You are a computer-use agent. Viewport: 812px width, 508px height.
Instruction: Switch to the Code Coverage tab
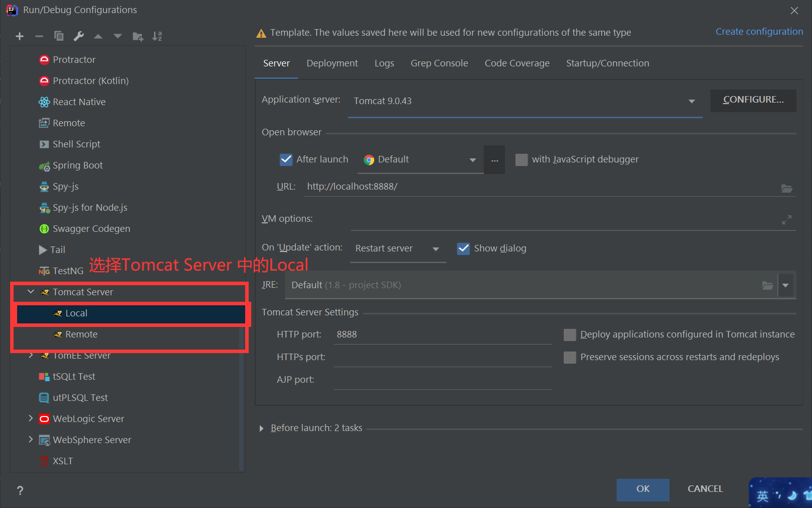click(517, 63)
